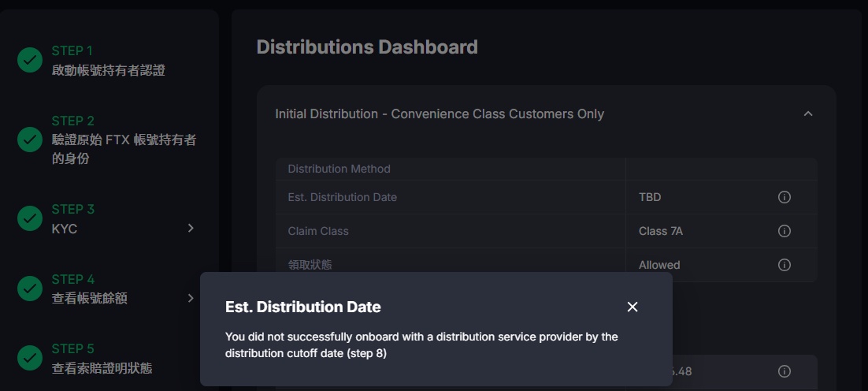This screenshot has height=391, width=868.
Task: Click info icon beside partially hidden amount
Action: click(x=784, y=371)
